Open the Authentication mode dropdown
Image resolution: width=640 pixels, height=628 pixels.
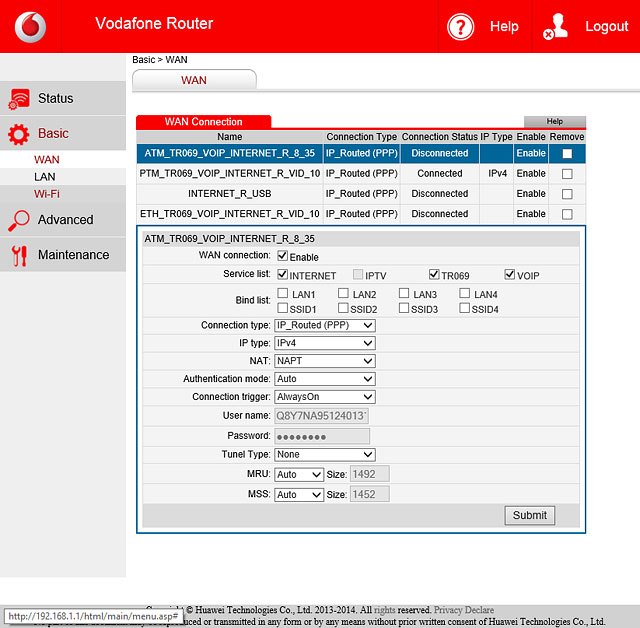[325, 379]
